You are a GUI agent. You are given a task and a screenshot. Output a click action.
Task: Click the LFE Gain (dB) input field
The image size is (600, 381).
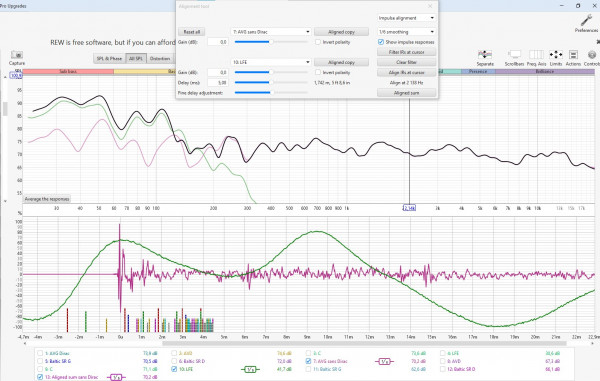click(218, 72)
